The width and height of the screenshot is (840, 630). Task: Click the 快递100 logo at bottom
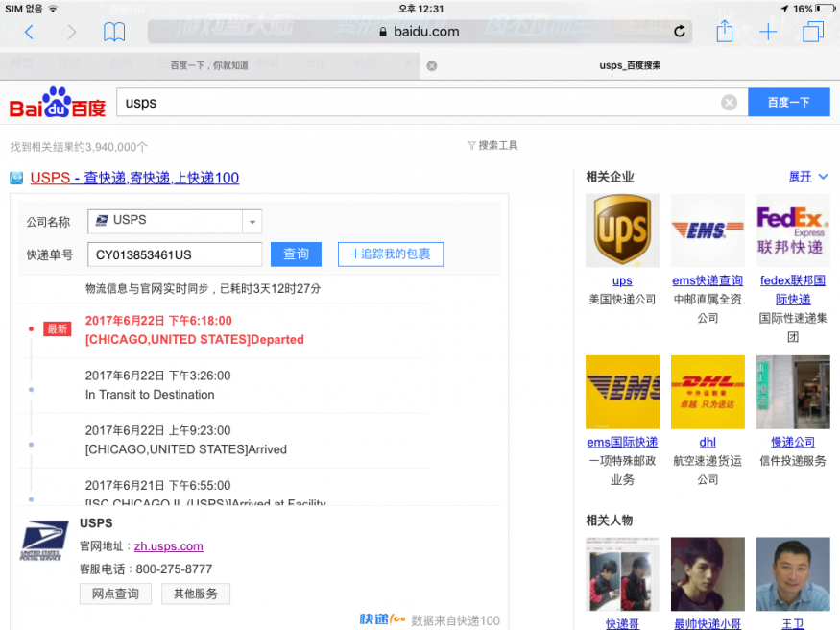(382, 619)
